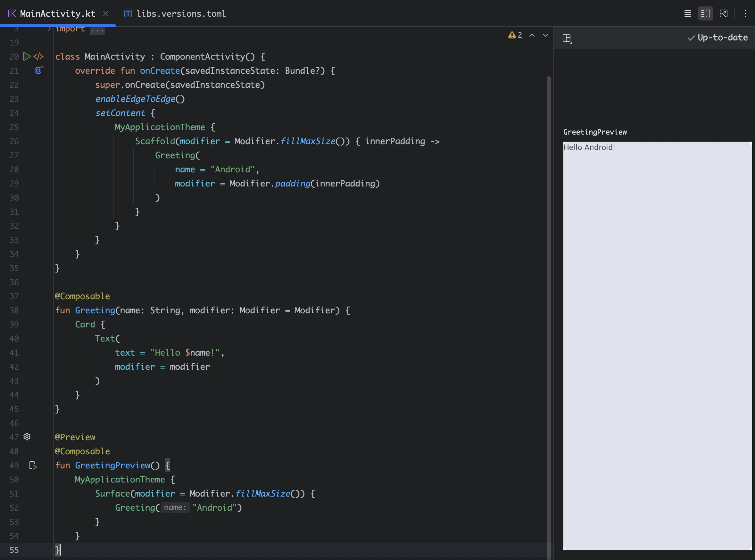Click the @Preview annotation
The width and height of the screenshot is (755, 560).
(x=75, y=437)
